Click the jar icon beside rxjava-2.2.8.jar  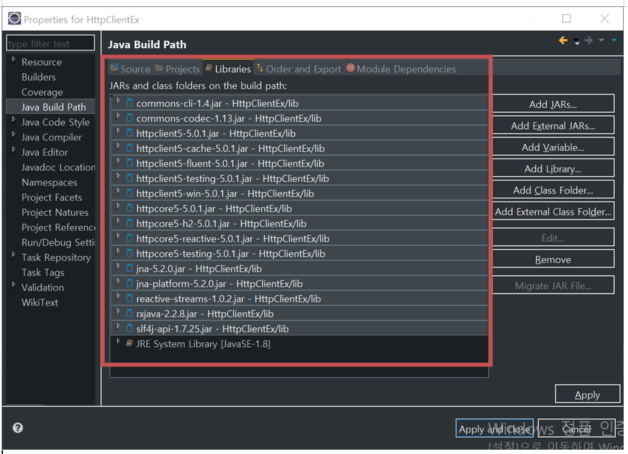129,313
